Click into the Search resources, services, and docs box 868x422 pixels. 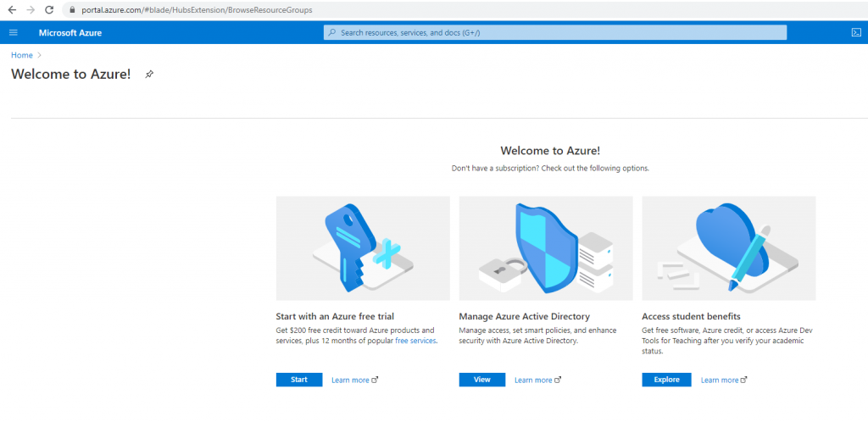(554, 33)
